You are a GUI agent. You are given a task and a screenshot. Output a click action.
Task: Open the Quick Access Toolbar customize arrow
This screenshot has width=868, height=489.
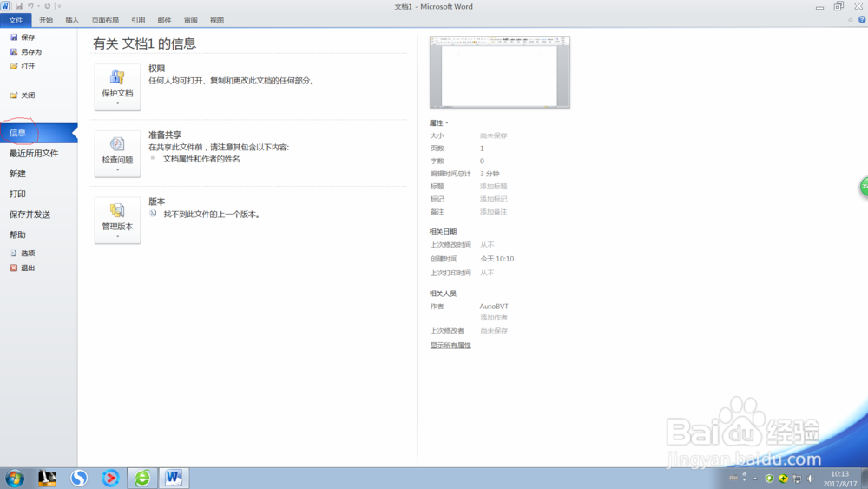[x=59, y=6]
